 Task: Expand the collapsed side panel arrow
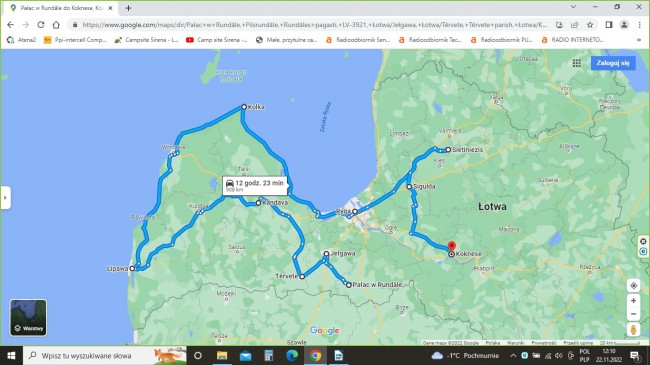pyautogui.click(x=5, y=198)
